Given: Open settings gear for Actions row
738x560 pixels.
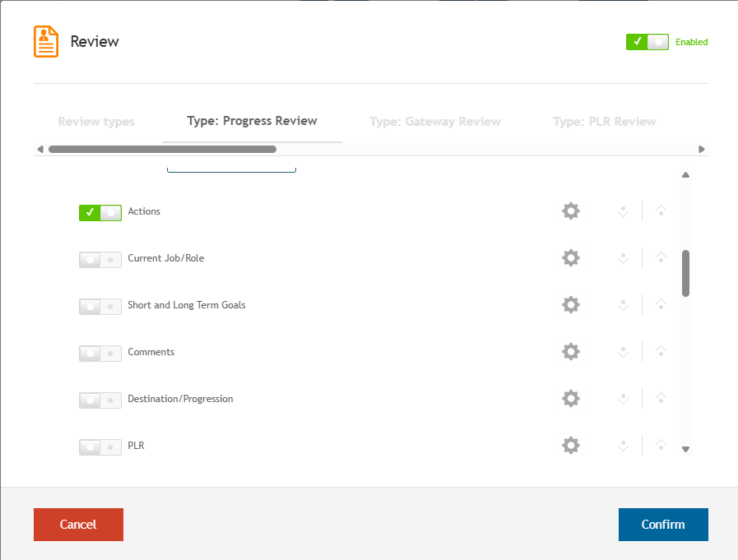Looking at the screenshot, I should click(x=571, y=211).
